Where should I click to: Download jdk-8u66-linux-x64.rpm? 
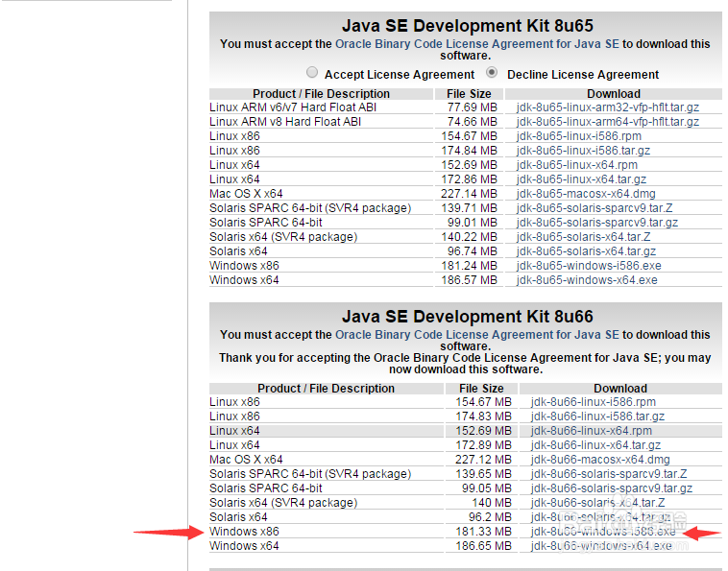(x=592, y=431)
